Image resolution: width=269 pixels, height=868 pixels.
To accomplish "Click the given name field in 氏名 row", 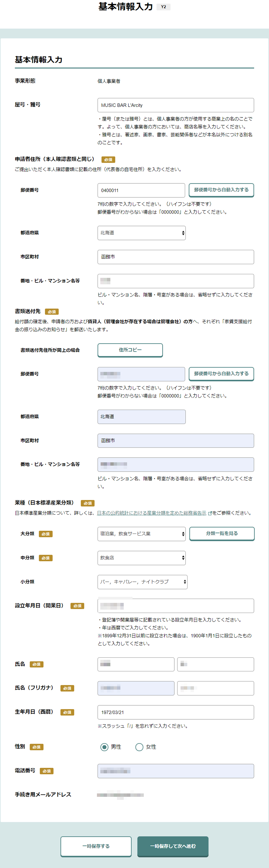I will [215, 664].
